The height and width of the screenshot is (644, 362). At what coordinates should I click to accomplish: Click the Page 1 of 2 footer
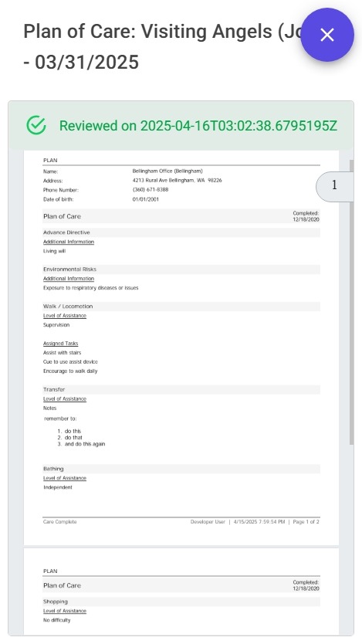pos(306,521)
